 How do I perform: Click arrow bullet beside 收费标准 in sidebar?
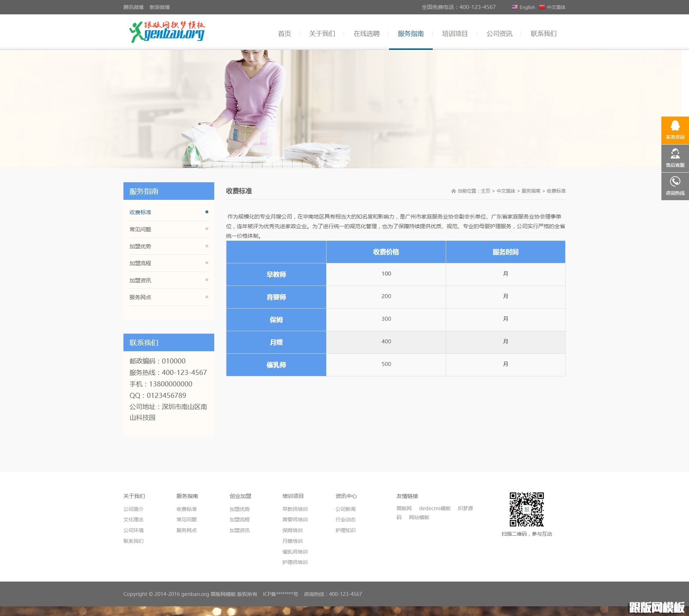(207, 212)
